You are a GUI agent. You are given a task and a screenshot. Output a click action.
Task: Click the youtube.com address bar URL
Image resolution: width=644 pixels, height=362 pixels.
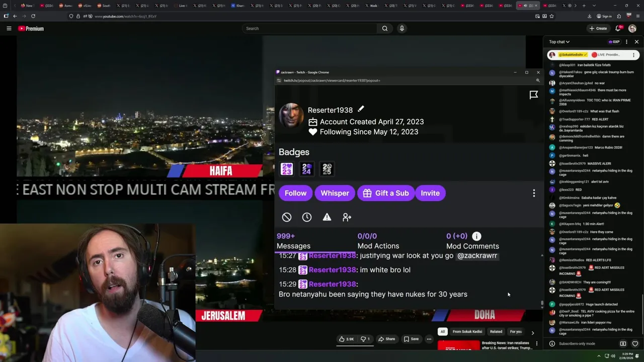coord(125,16)
